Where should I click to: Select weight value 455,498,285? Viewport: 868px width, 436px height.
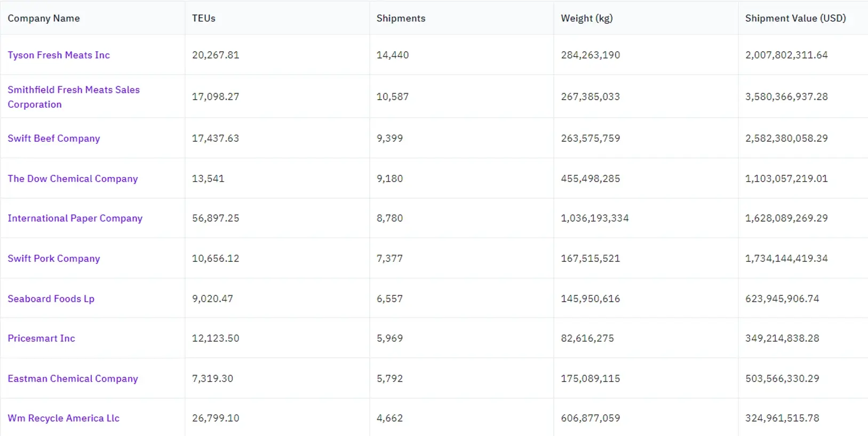(591, 179)
